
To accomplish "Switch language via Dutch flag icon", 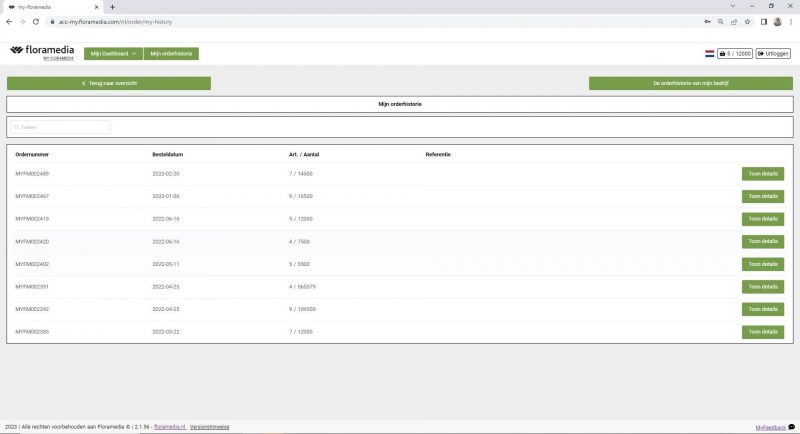I will pyautogui.click(x=709, y=53).
